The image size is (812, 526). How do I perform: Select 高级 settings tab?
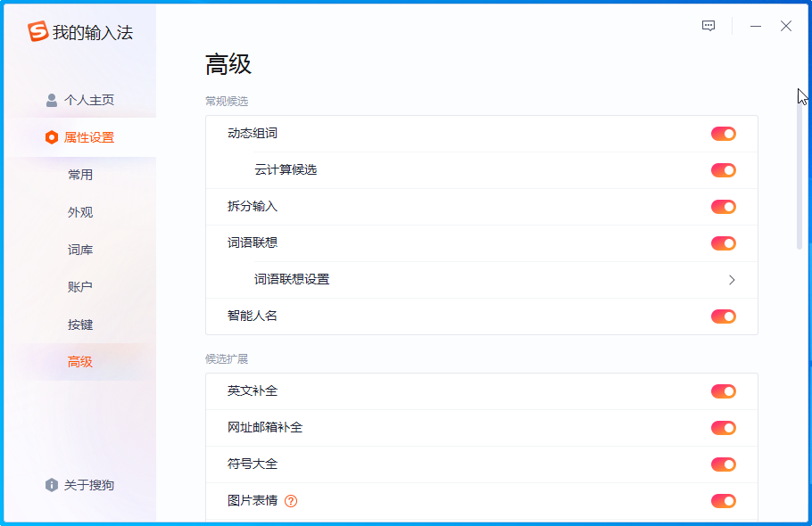[80, 362]
